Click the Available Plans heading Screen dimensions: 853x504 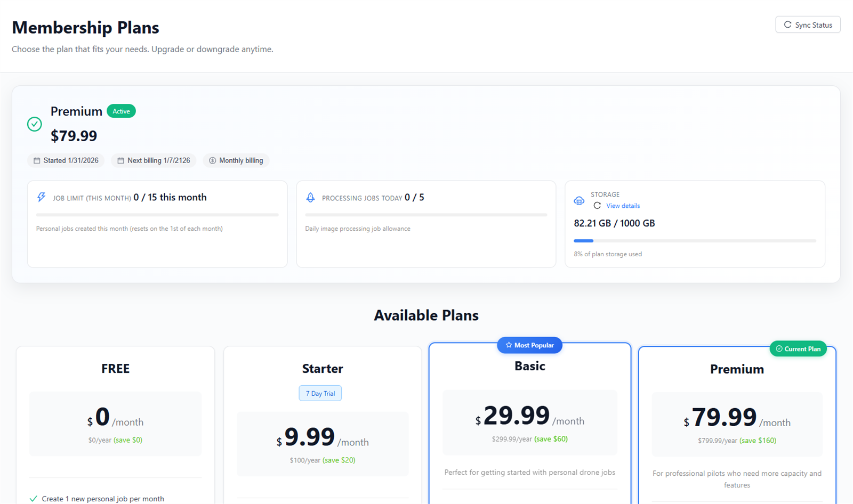(x=426, y=315)
